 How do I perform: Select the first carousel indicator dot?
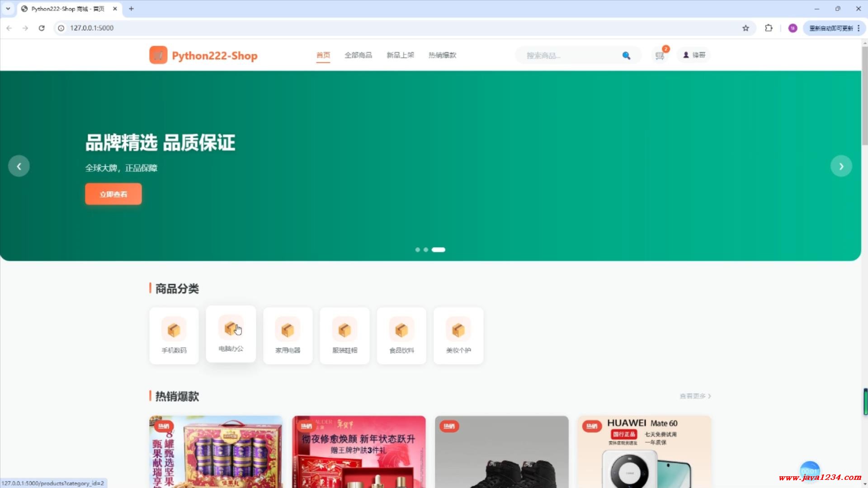[x=417, y=249]
